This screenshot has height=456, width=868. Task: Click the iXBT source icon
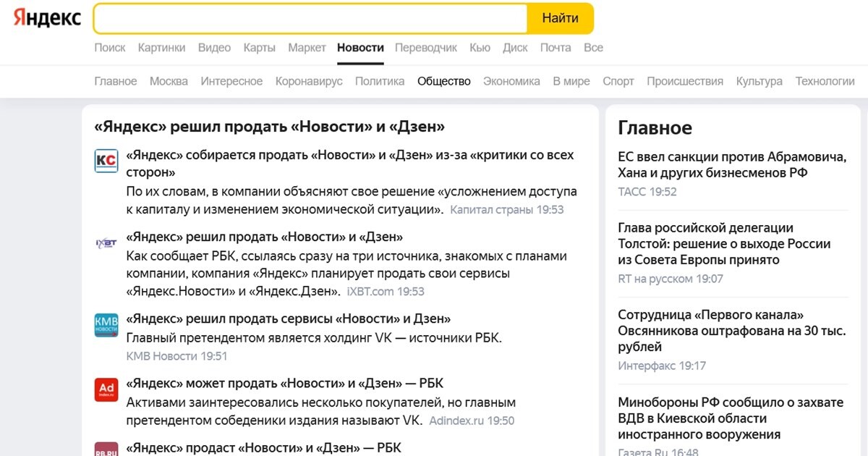106,243
